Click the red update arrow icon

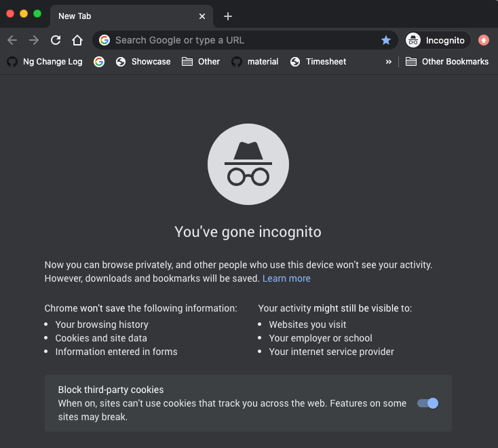(484, 40)
